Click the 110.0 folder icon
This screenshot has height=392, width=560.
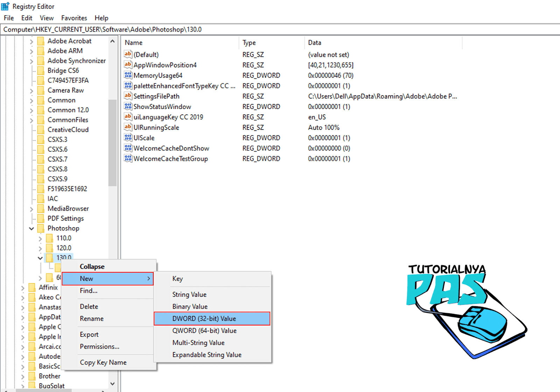point(49,238)
